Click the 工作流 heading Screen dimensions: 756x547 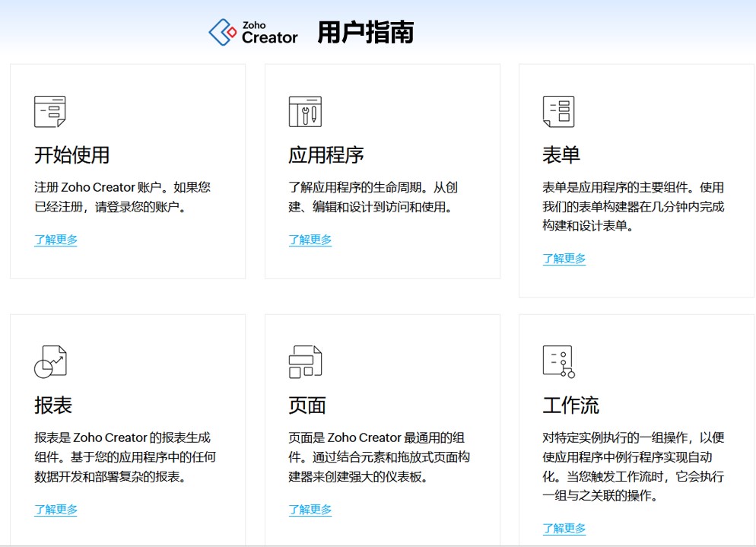pyautogui.click(x=571, y=405)
